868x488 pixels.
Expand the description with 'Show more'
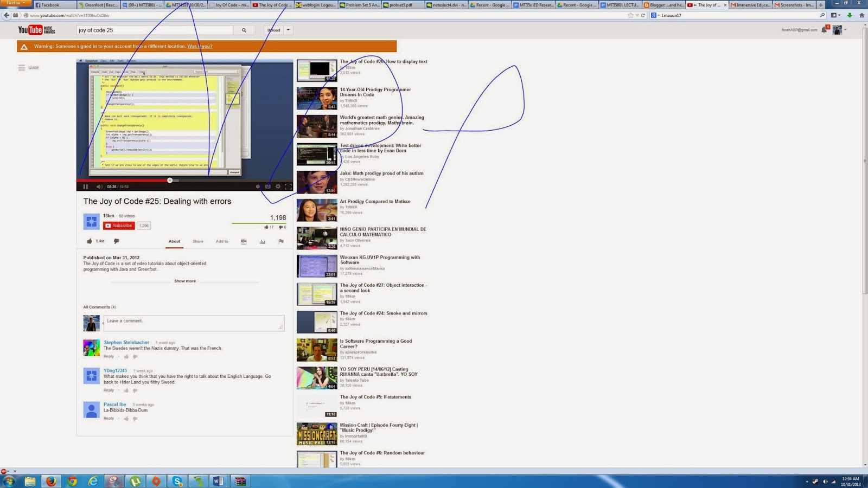click(x=185, y=281)
